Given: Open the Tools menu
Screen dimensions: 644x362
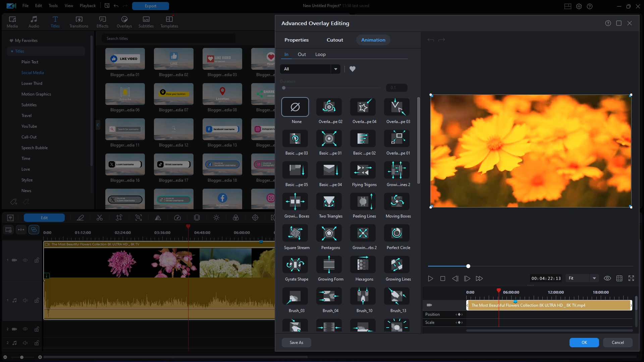Looking at the screenshot, I should [53, 6].
